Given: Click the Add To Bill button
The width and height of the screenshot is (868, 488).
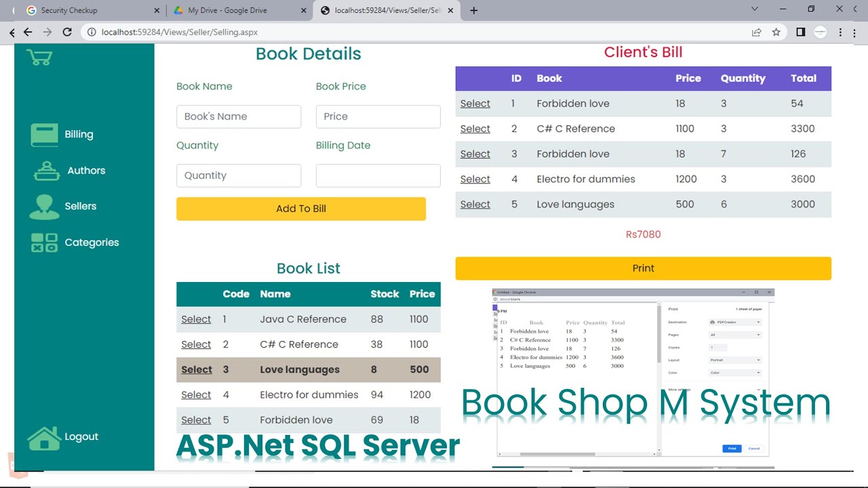Looking at the screenshot, I should tap(301, 209).
